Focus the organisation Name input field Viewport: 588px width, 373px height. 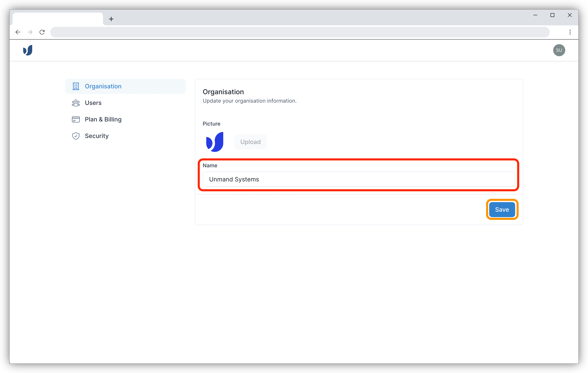pyautogui.click(x=358, y=179)
